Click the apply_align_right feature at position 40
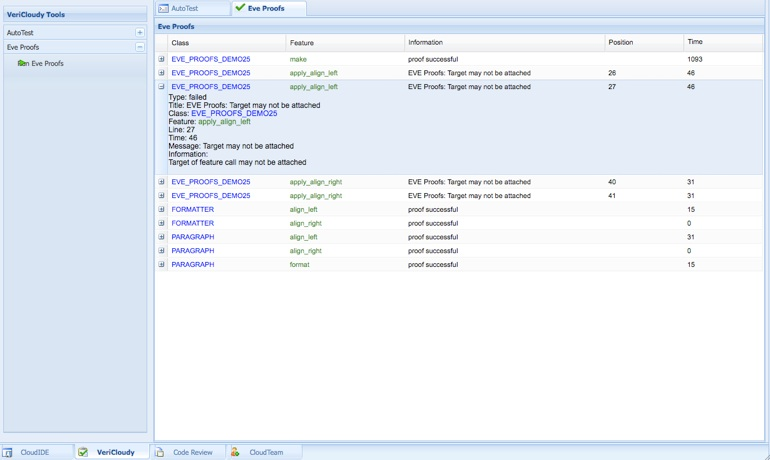This screenshot has height=460, width=770. [316, 182]
